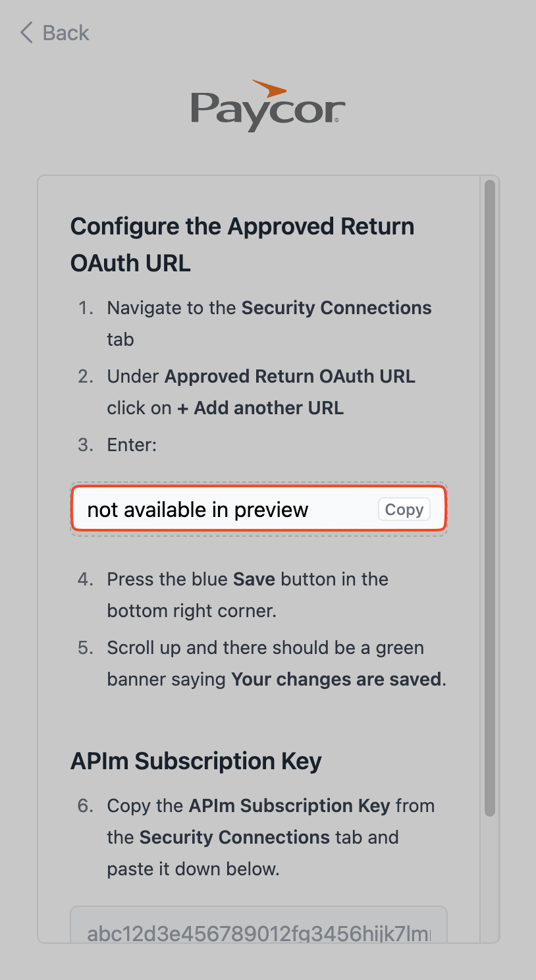536x980 pixels.
Task: Click the Back chevron arrow icon
Action: (26, 33)
